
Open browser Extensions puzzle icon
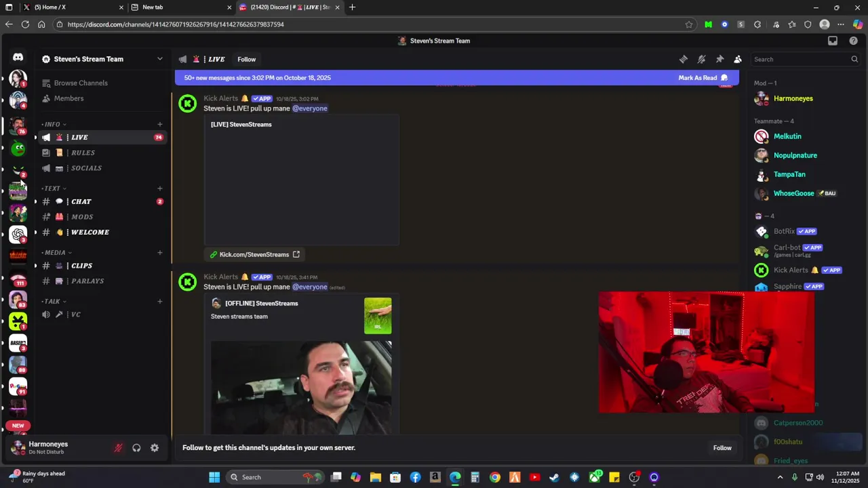coord(757,24)
